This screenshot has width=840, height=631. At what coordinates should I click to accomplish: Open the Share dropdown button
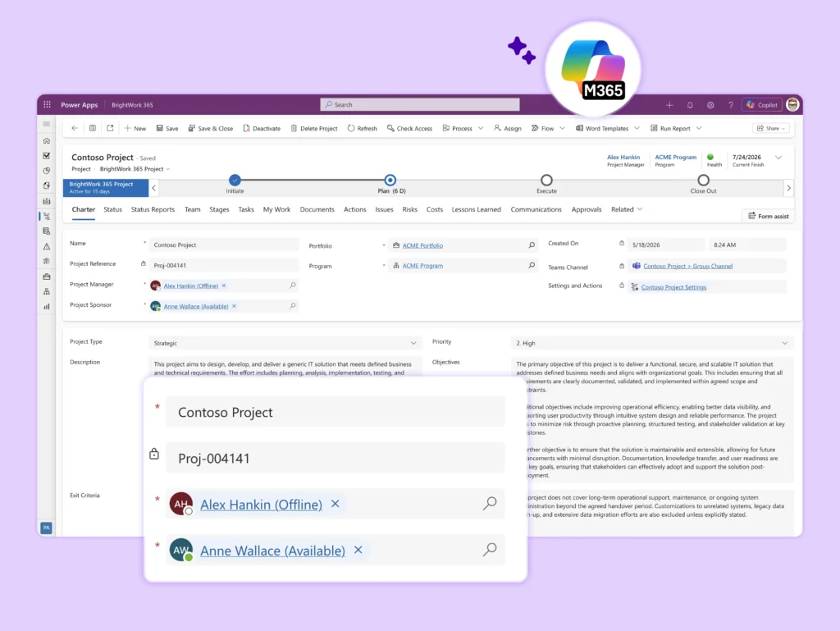coord(771,129)
